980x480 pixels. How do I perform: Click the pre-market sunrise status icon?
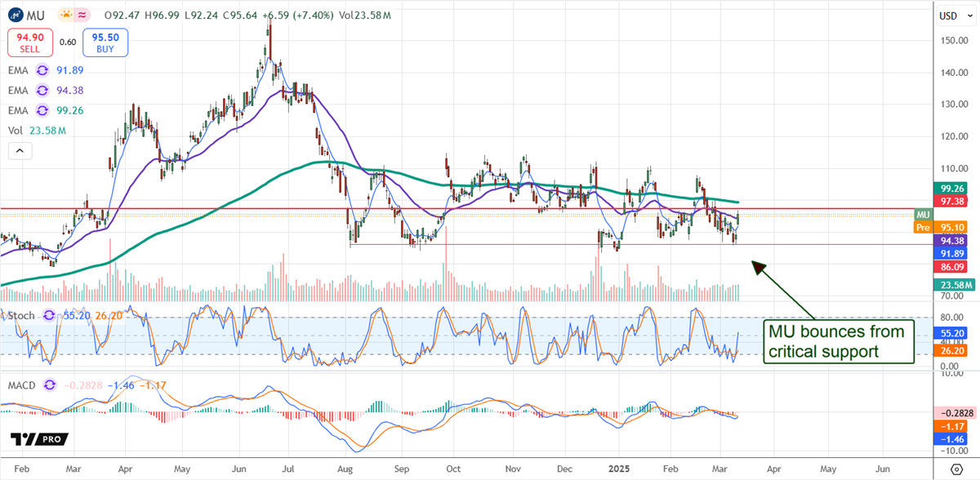click(65, 14)
